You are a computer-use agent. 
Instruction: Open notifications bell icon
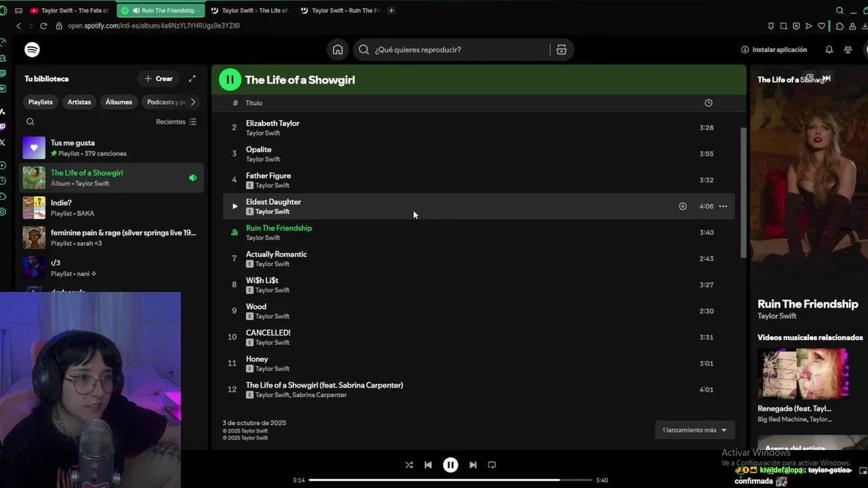tap(829, 49)
